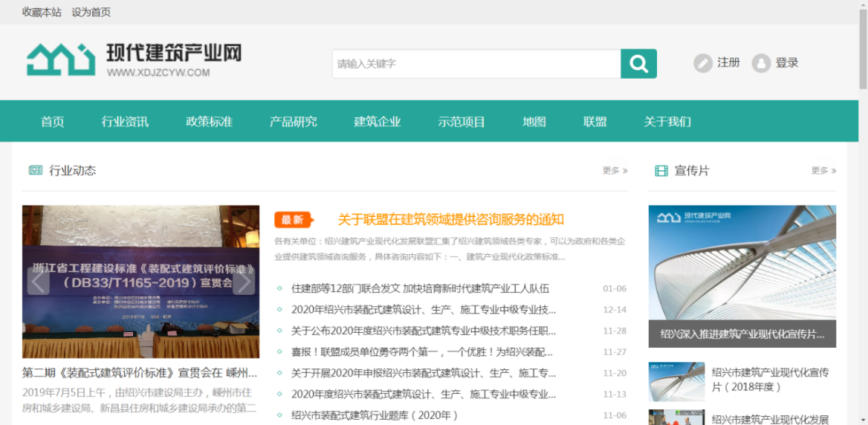
Task: Open the article dated 12-14
Action: (424, 309)
